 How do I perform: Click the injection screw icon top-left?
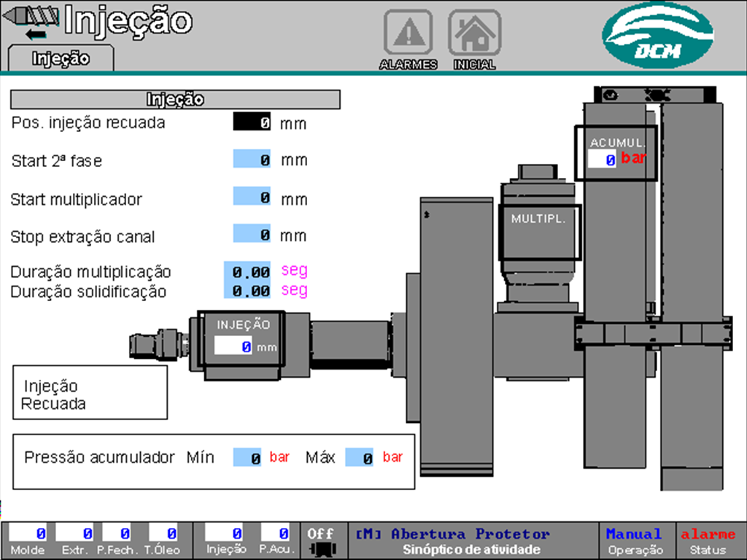coord(29,22)
